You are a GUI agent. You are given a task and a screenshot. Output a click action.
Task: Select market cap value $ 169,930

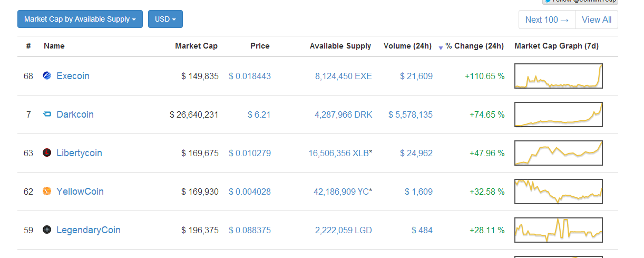click(200, 192)
